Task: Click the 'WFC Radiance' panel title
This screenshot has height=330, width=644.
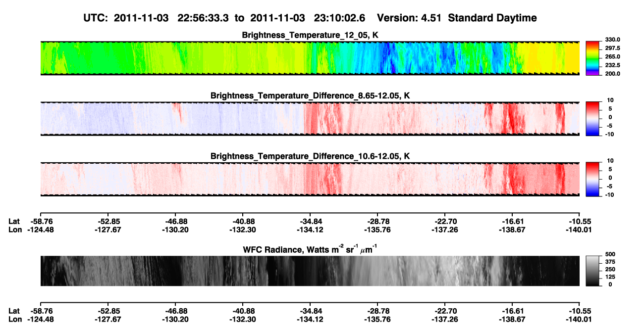Action: pos(310,249)
